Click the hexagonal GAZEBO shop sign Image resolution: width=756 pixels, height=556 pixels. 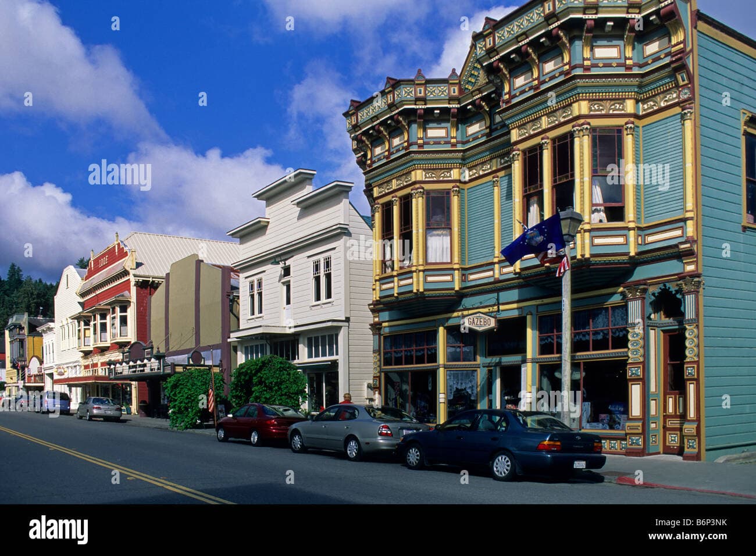click(479, 320)
